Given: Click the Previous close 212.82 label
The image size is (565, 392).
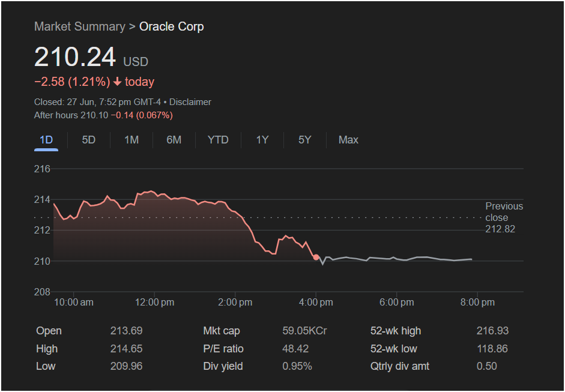Looking at the screenshot, I should point(504,218).
